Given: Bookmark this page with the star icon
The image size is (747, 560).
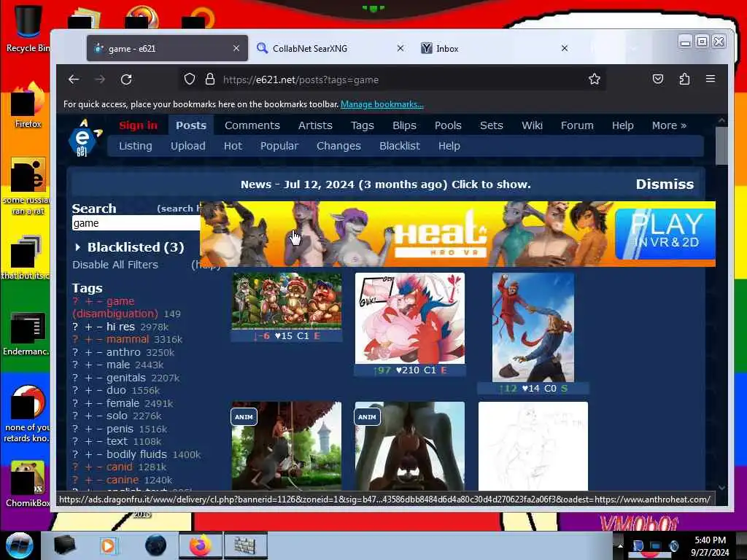Looking at the screenshot, I should click(594, 79).
